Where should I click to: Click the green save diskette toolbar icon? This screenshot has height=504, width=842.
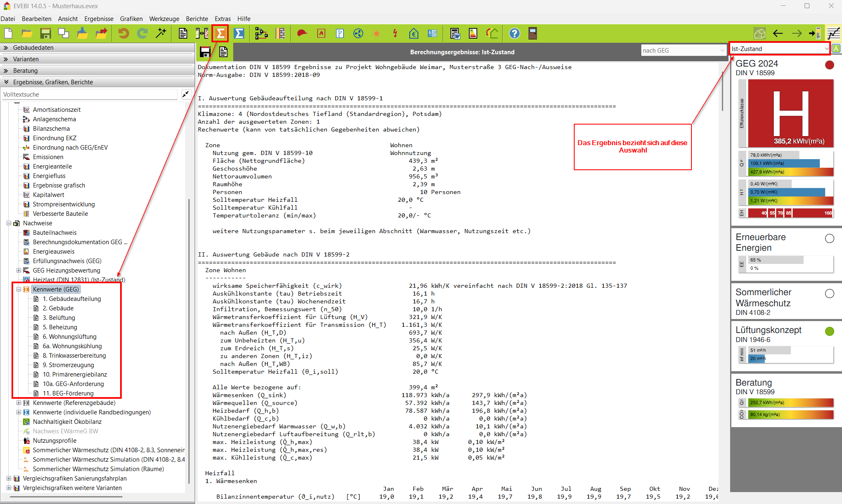45,33
